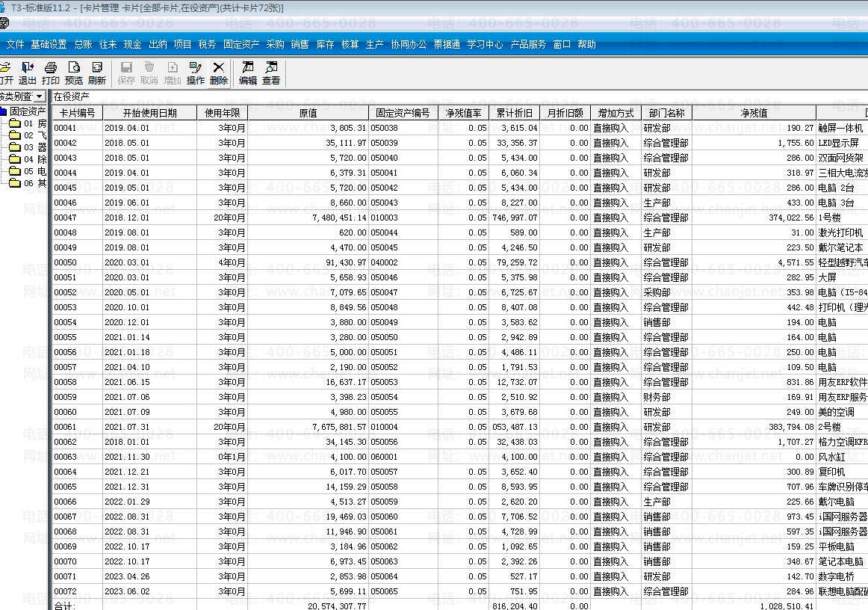This screenshot has width=868, height=610.
Task: Click original value 35,111.97 cell
Action: click(x=309, y=143)
